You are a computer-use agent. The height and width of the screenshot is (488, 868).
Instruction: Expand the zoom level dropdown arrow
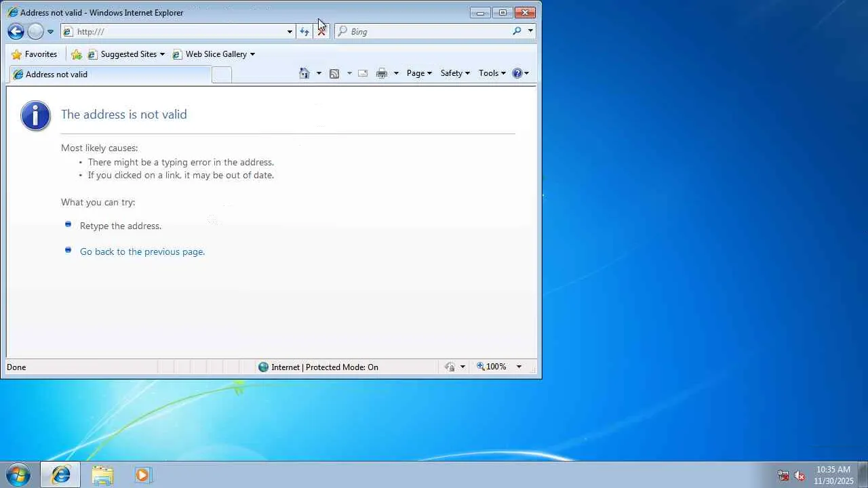tap(519, 367)
